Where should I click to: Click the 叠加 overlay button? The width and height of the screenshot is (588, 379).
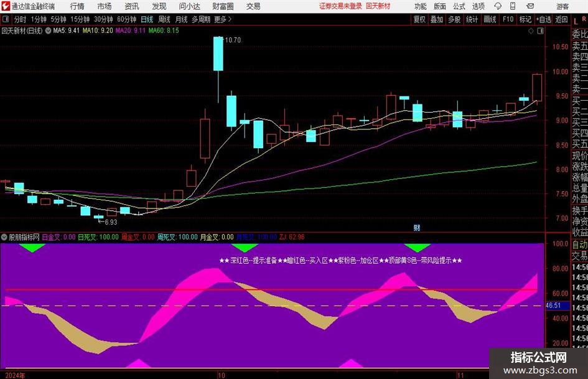[437, 19]
